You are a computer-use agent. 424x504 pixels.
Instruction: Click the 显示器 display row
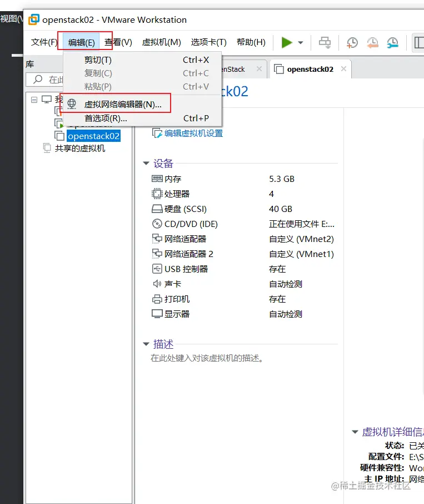[x=243, y=314]
